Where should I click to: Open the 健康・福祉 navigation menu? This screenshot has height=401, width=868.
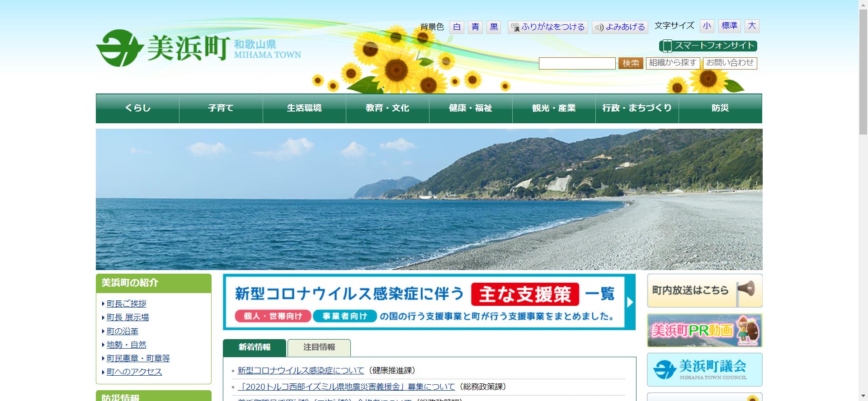tap(471, 108)
